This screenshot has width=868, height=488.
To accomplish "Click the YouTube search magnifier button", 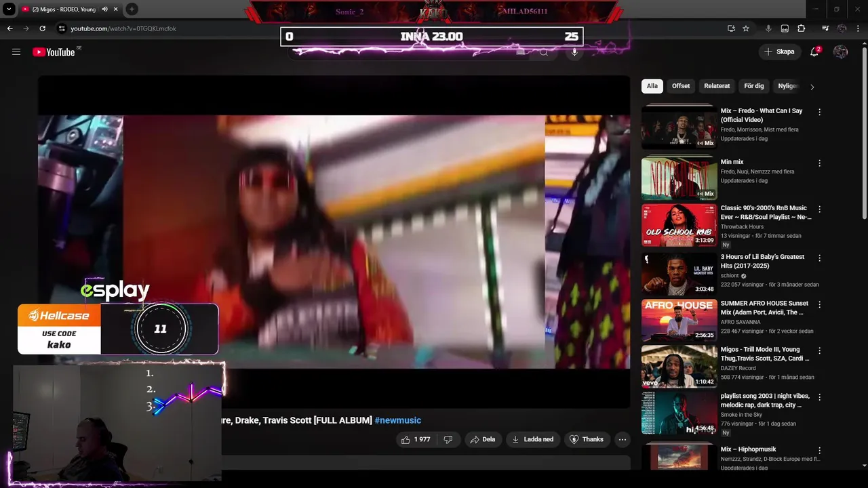I will [x=543, y=52].
